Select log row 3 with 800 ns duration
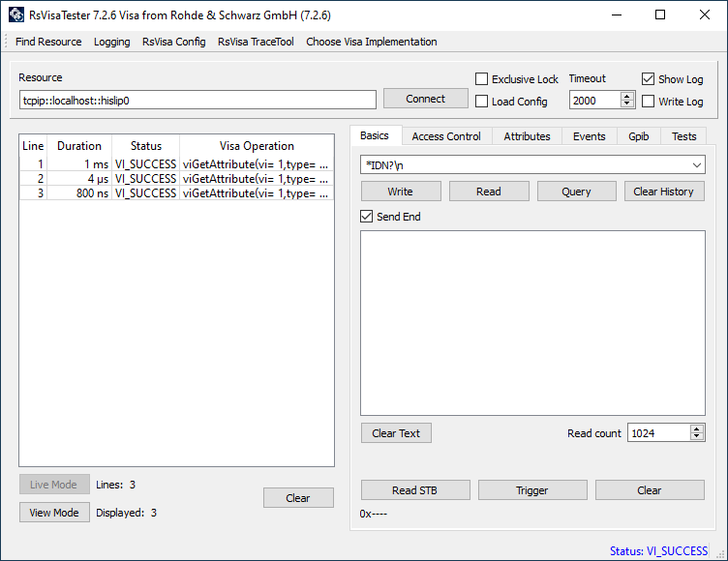Screen dimensions: 728x561 176,193
